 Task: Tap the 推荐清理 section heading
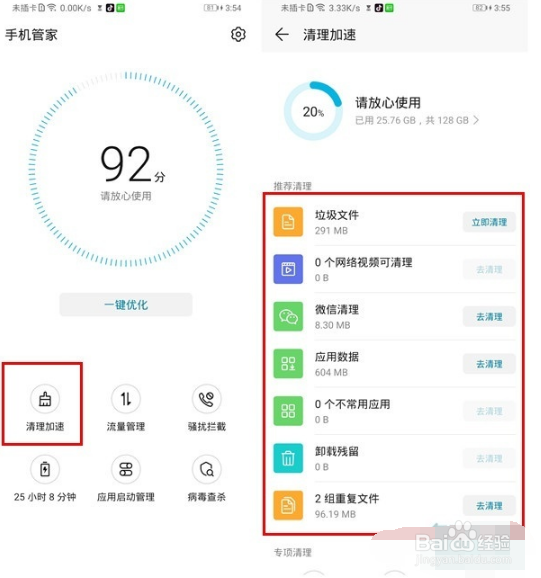(293, 186)
